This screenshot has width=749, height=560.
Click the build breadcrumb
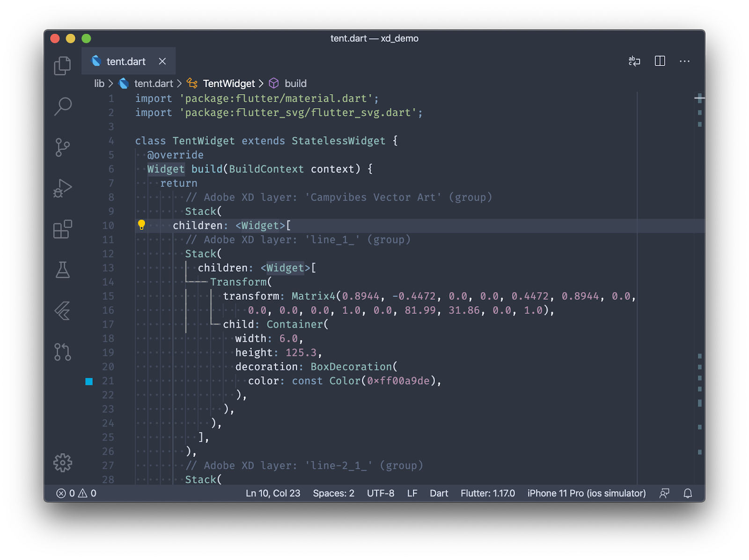(x=295, y=83)
